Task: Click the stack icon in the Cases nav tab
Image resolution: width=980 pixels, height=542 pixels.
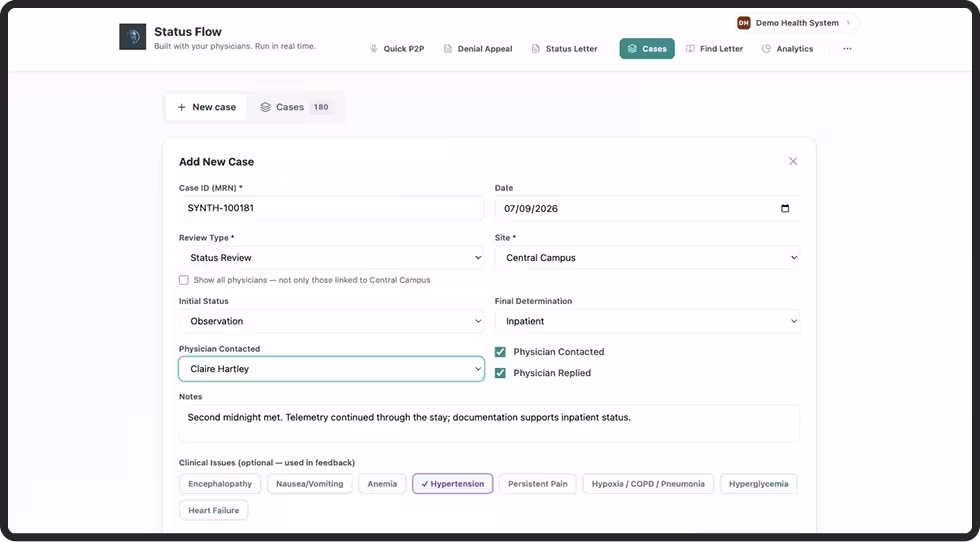Action: [632, 49]
